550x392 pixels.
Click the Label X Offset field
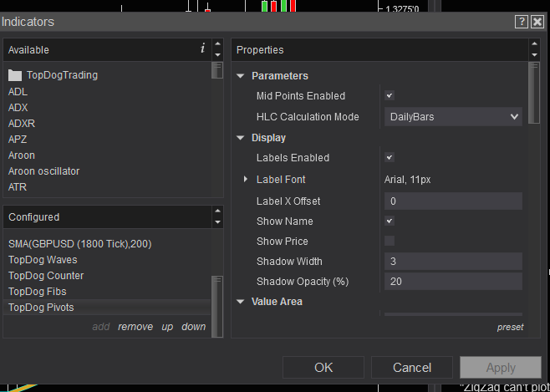pos(453,201)
